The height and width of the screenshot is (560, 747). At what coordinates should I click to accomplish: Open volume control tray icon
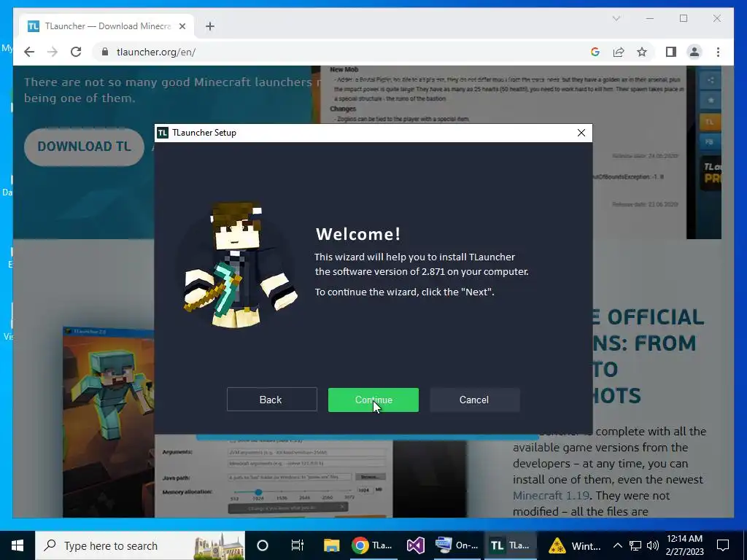click(653, 545)
